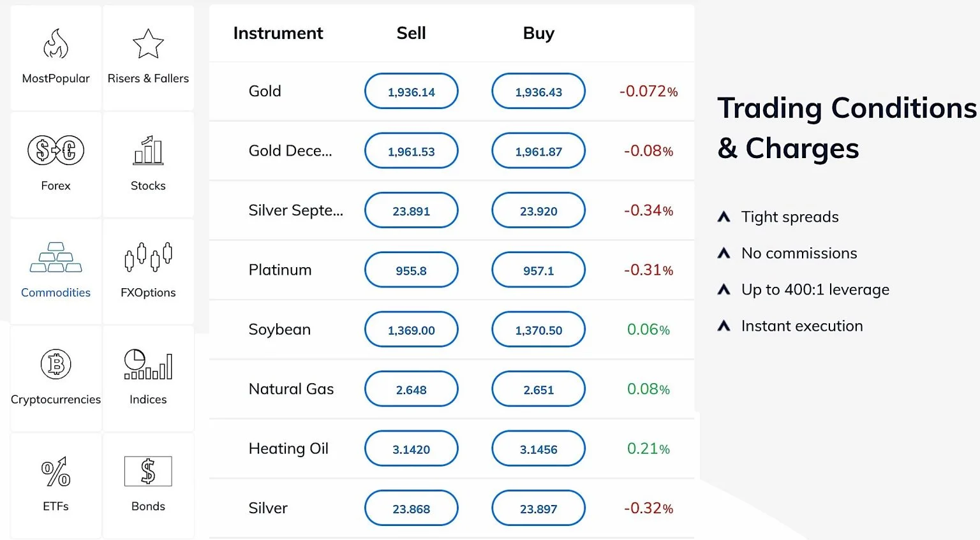This screenshot has height=540, width=980.
Task: Open the Stocks category
Action: click(x=147, y=151)
